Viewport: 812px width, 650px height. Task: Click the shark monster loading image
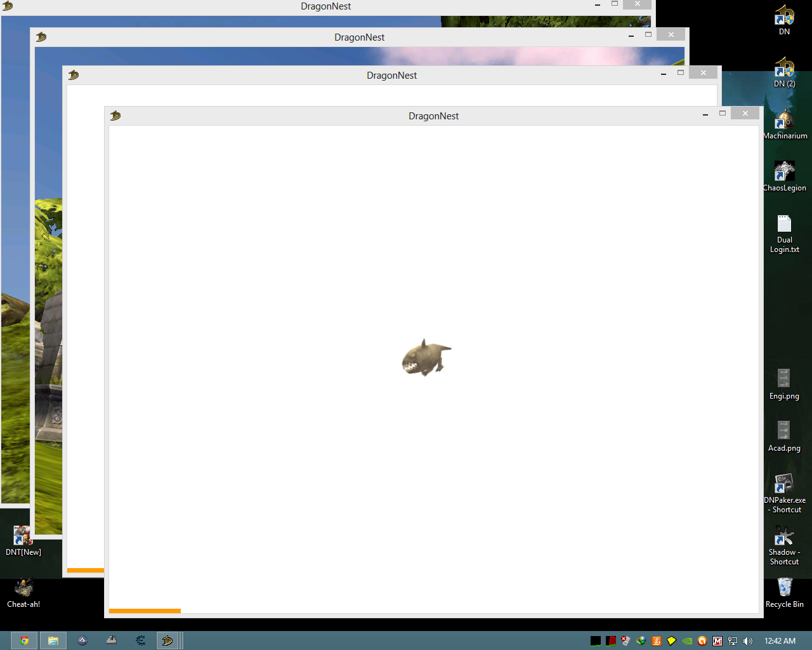click(x=426, y=357)
